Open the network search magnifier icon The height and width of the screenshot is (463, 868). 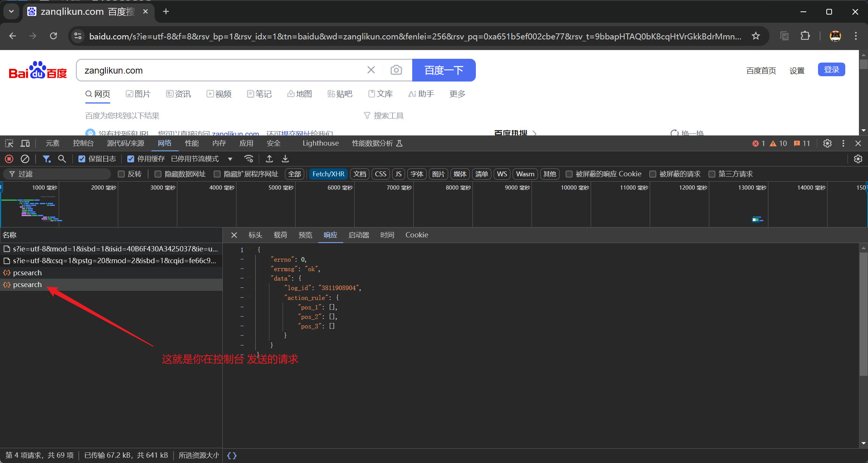click(x=62, y=159)
